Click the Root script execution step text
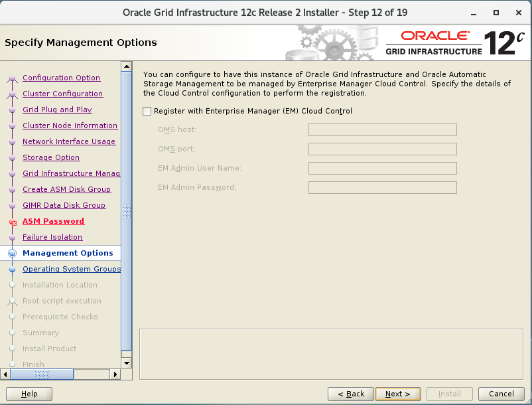 tap(62, 301)
